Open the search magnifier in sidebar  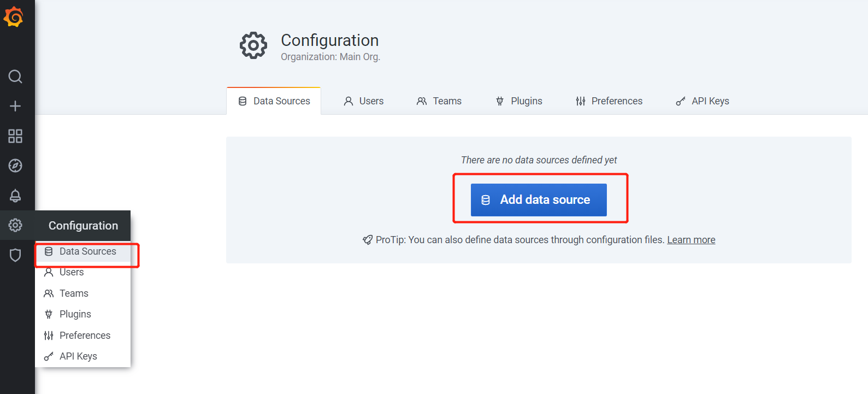click(15, 77)
